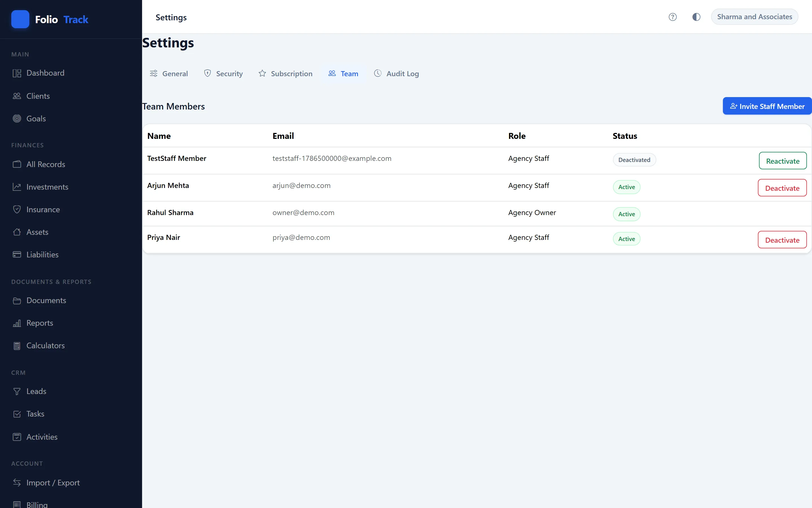This screenshot has width=812, height=508.
Task: Click the All Records wallet icon
Action: click(x=17, y=164)
